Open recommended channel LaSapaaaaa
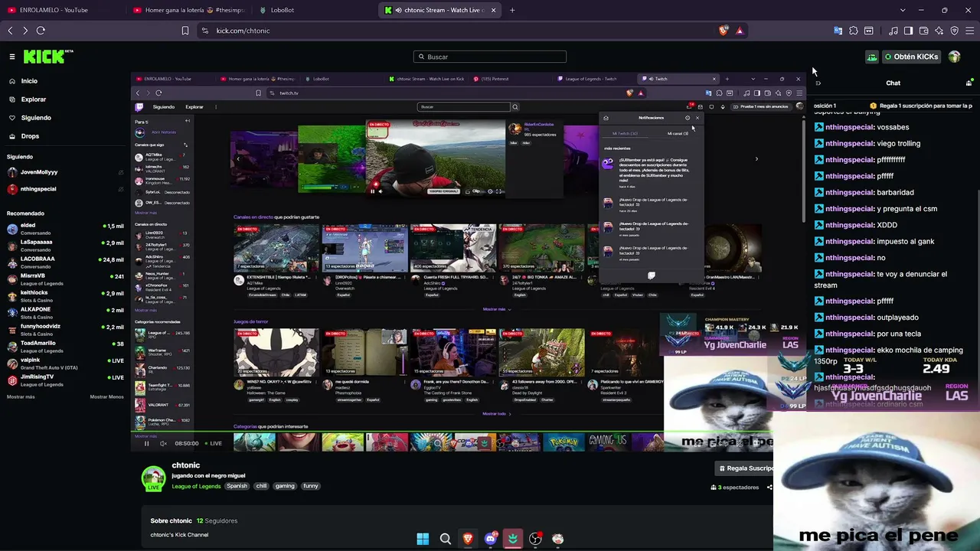 click(x=65, y=246)
